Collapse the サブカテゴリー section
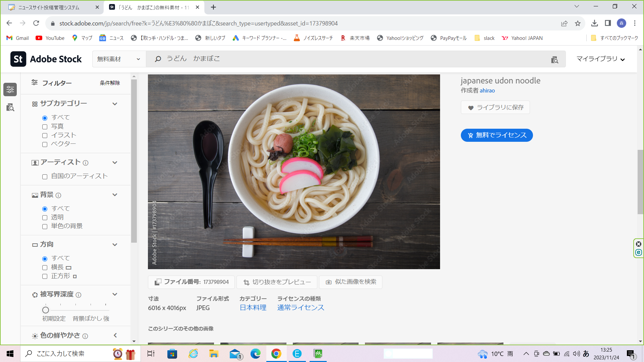 tap(115, 104)
